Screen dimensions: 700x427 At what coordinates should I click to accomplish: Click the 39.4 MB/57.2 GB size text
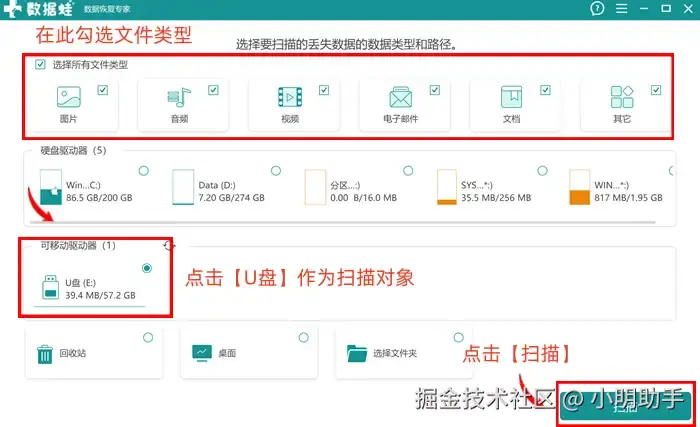pyautogui.click(x=100, y=295)
